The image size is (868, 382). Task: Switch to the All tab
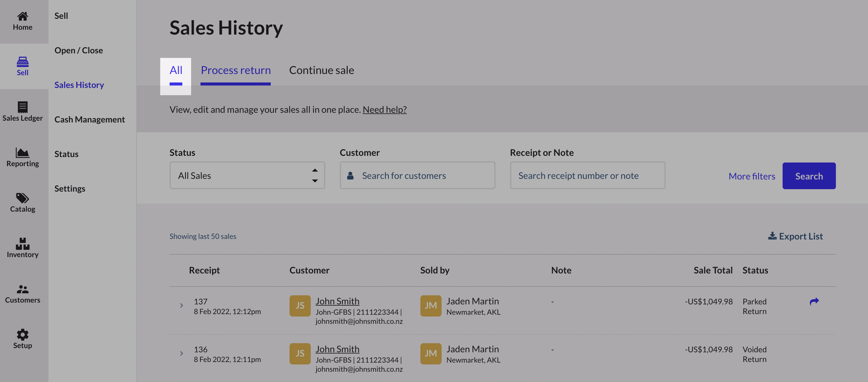click(176, 70)
